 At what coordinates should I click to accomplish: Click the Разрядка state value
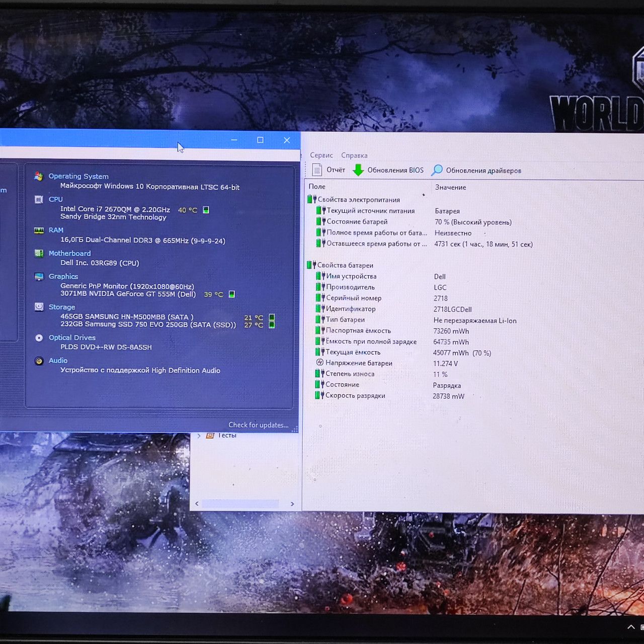[447, 385]
